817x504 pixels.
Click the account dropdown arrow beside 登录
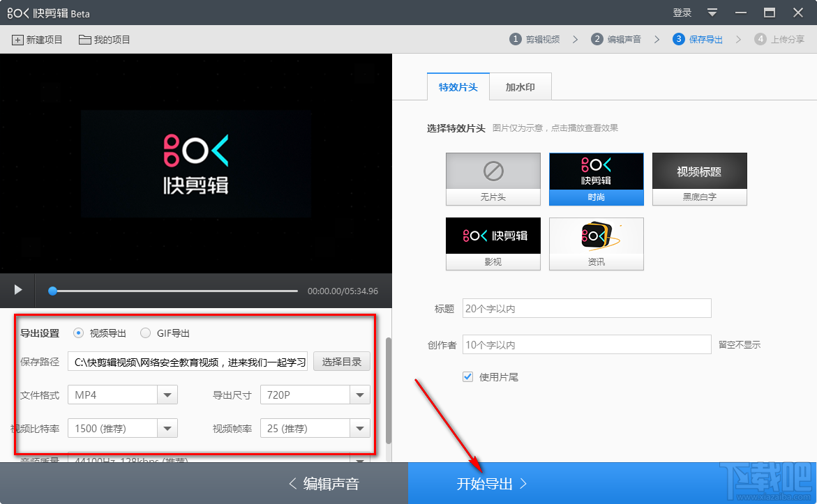point(712,13)
